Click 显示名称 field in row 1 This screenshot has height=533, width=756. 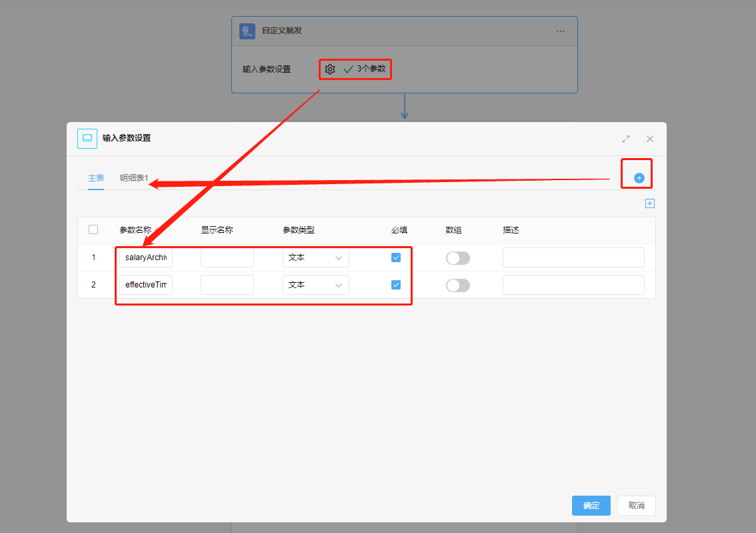click(227, 257)
